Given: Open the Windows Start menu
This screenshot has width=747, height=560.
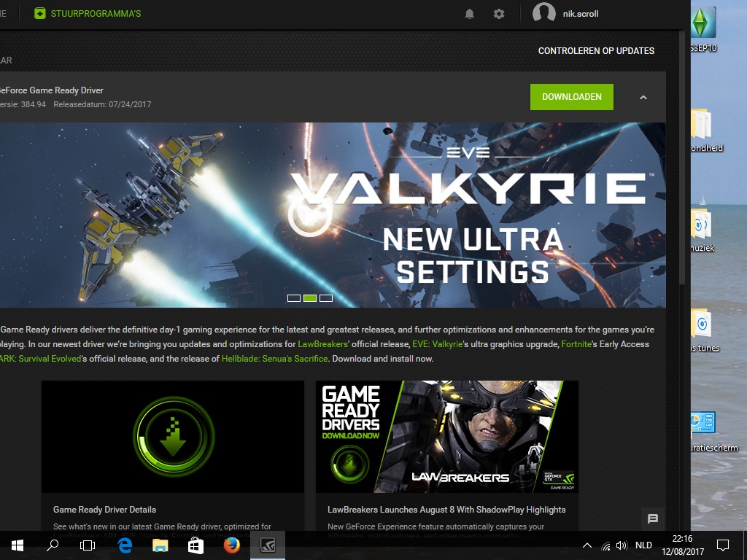Looking at the screenshot, I should point(18,545).
